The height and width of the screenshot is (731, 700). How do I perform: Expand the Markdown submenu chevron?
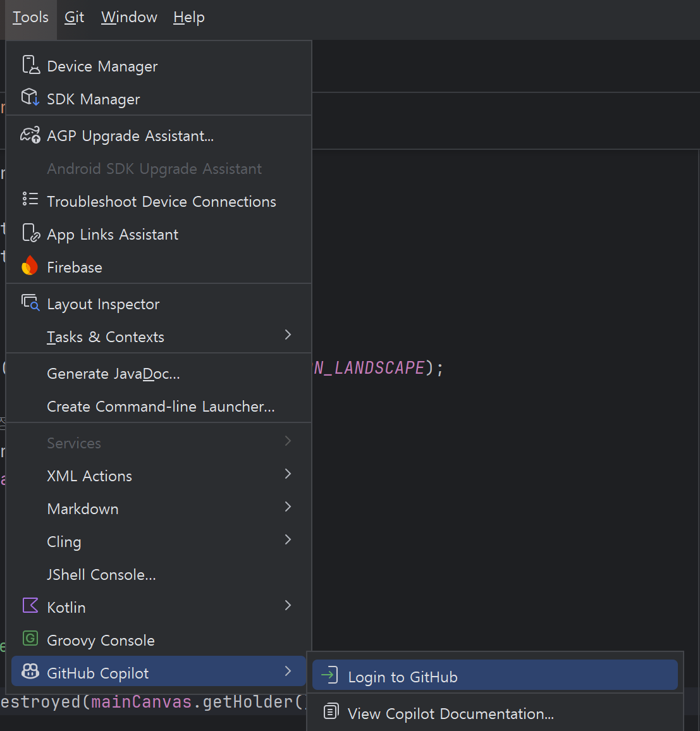288,507
